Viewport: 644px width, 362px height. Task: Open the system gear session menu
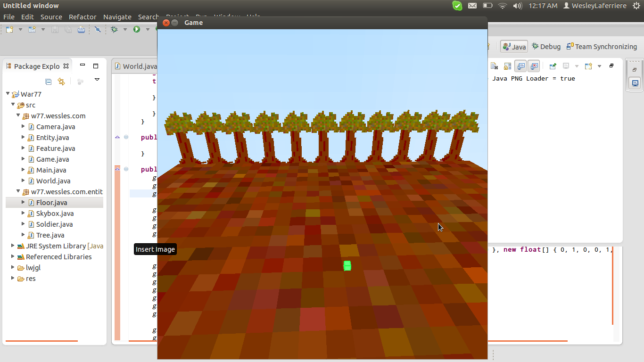coord(636,6)
